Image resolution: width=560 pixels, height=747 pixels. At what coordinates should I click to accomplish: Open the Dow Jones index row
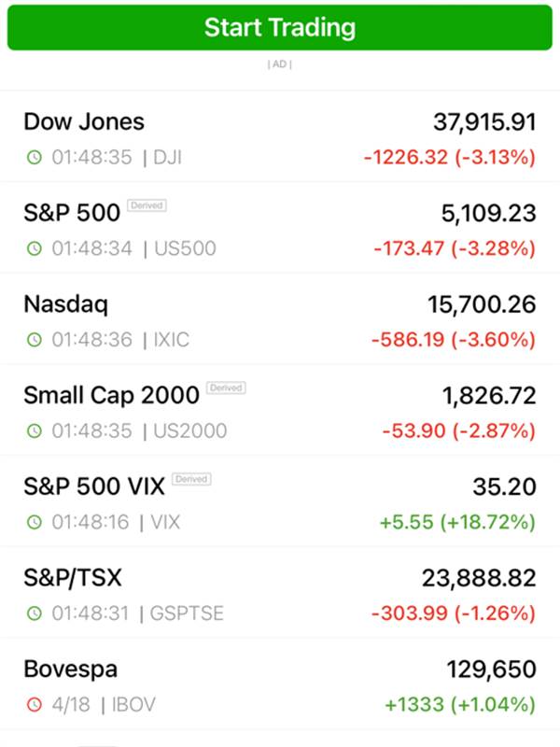tap(280, 136)
